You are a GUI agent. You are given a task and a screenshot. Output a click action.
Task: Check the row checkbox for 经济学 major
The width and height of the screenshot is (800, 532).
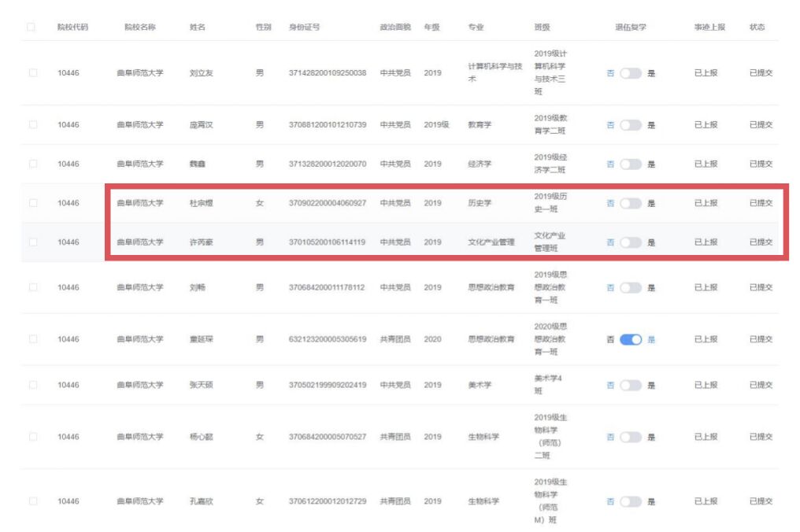click(x=32, y=164)
